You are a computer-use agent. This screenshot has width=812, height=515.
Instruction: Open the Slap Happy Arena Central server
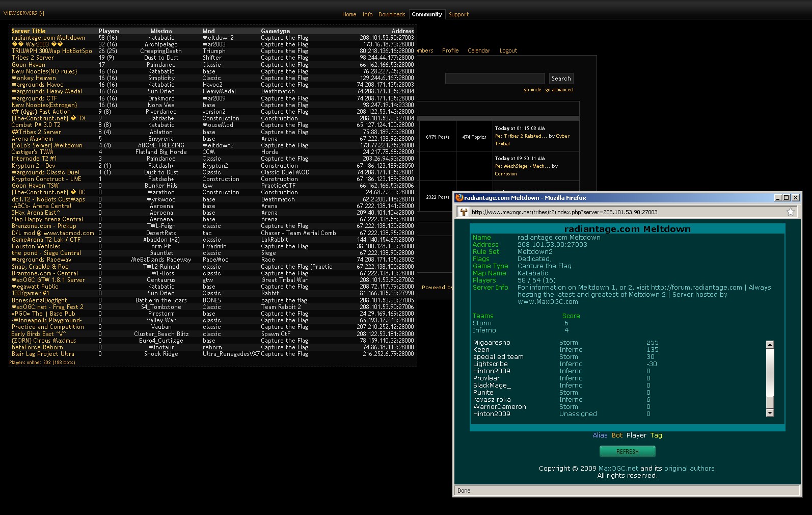[47, 219]
